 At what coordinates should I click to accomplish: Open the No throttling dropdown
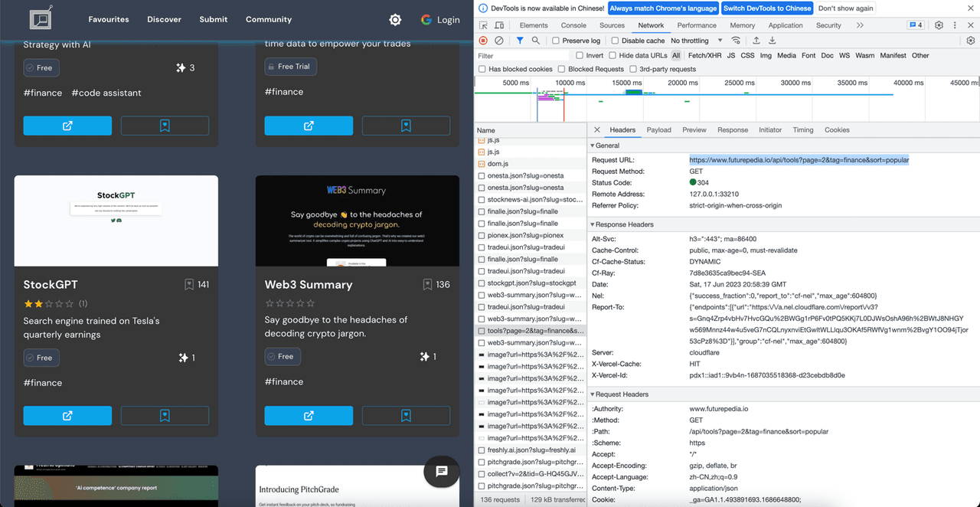click(x=697, y=41)
